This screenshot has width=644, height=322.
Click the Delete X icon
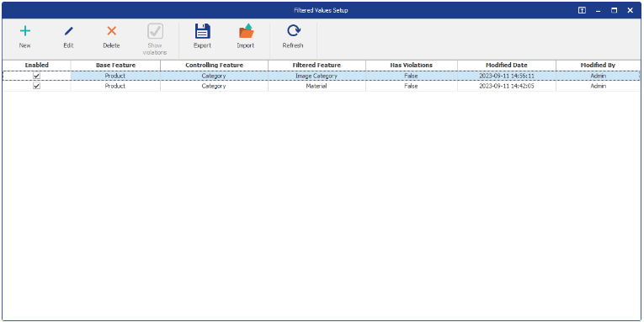(111, 31)
